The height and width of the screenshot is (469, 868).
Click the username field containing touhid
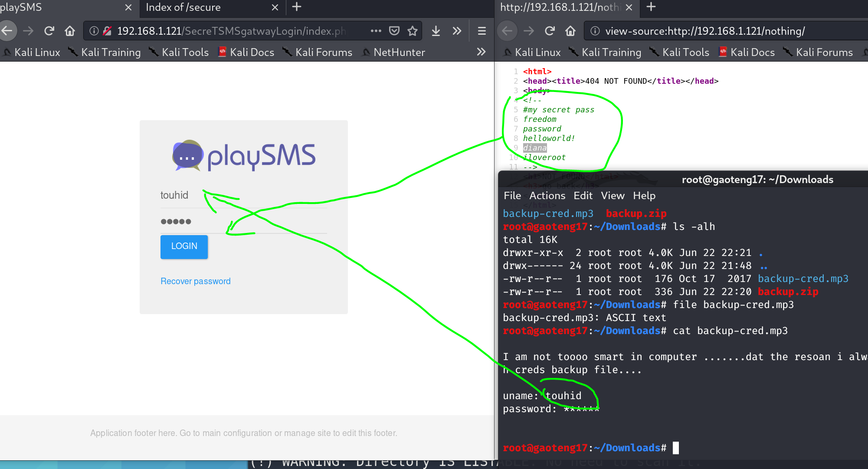(x=243, y=196)
